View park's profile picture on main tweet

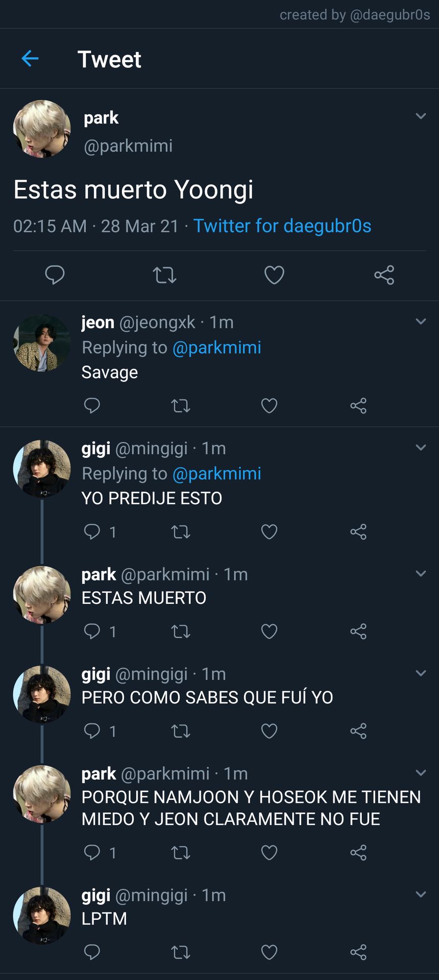pyautogui.click(x=42, y=129)
